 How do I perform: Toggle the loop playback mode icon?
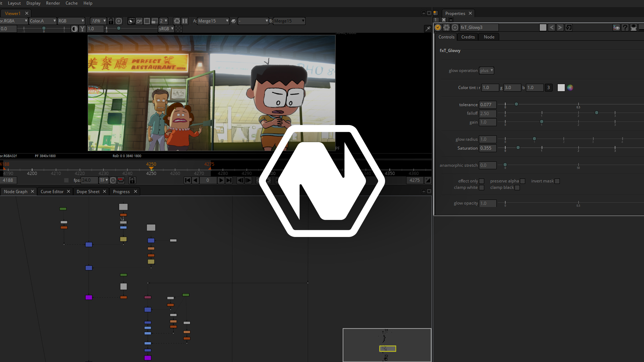click(121, 180)
